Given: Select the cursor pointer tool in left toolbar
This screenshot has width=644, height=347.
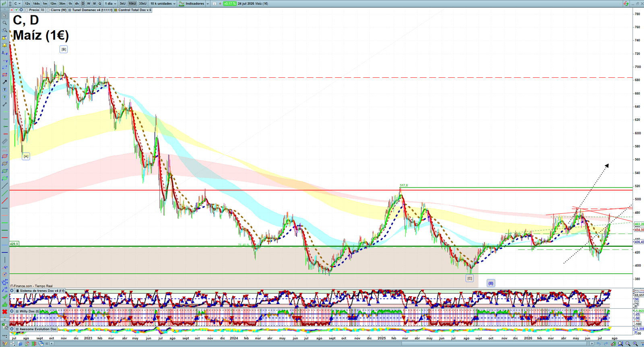Looking at the screenshot, I should tap(4, 16).
